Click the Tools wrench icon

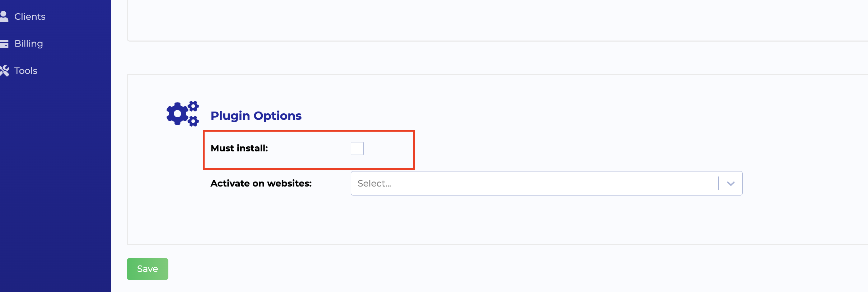click(4, 71)
